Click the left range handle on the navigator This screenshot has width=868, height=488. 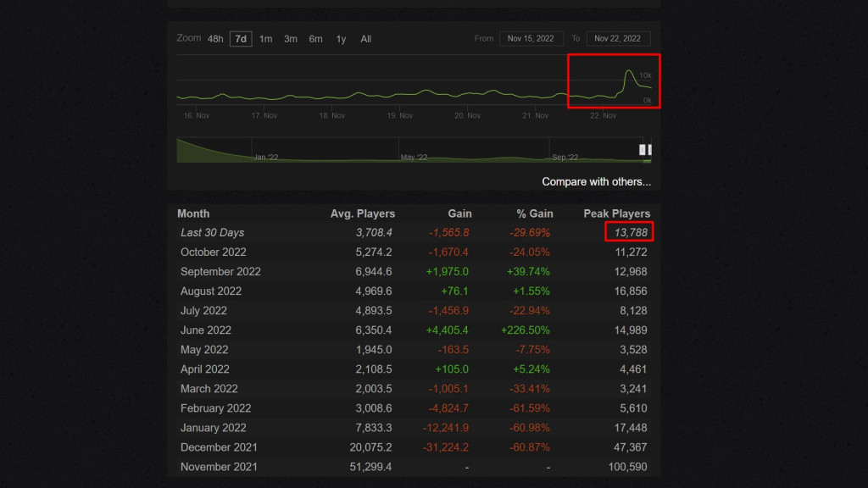[643, 149]
